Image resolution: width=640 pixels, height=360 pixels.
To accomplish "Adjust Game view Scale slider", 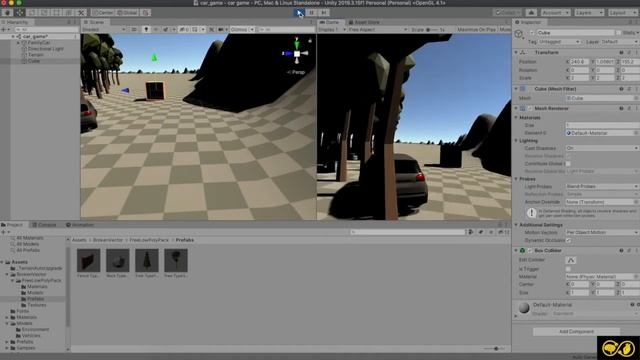I will coord(433,29).
